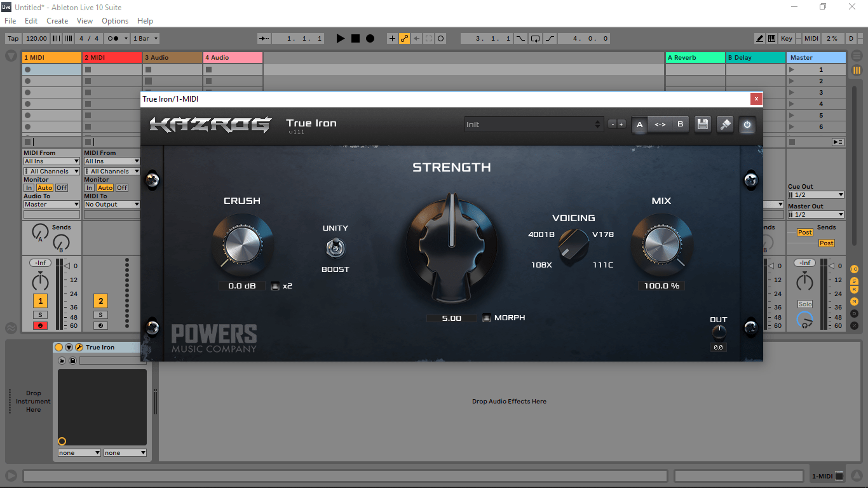Toggle the MORPH switch under Strength
This screenshot has height=488, width=868.
(x=486, y=318)
